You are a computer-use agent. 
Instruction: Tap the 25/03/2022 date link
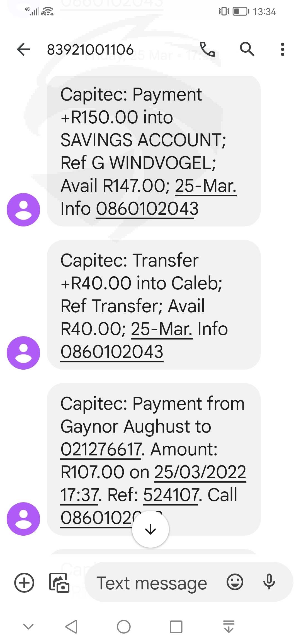click(x=200, y=472)
